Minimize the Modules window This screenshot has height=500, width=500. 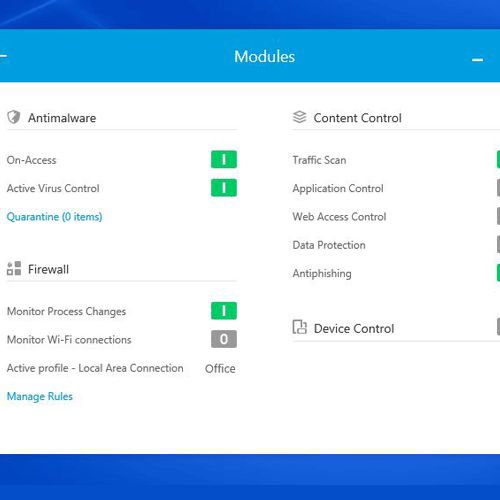click(x=477, y=60)
